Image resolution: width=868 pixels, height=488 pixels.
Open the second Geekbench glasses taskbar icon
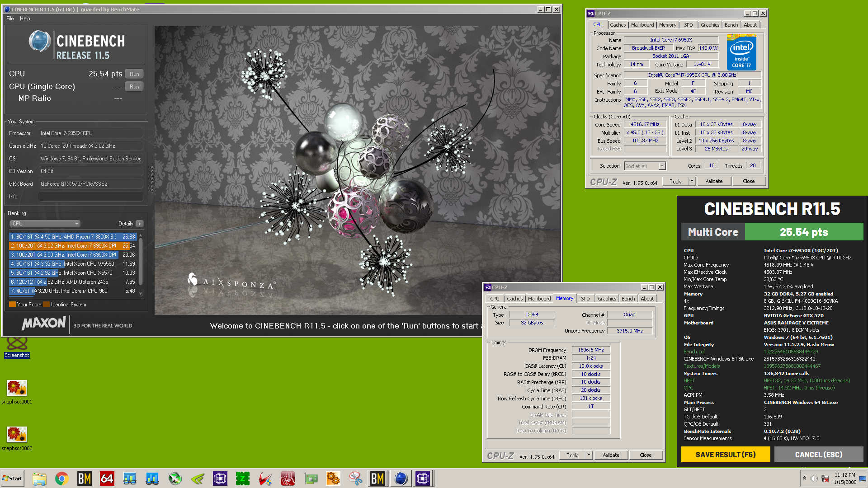click(x=152, y=479)
